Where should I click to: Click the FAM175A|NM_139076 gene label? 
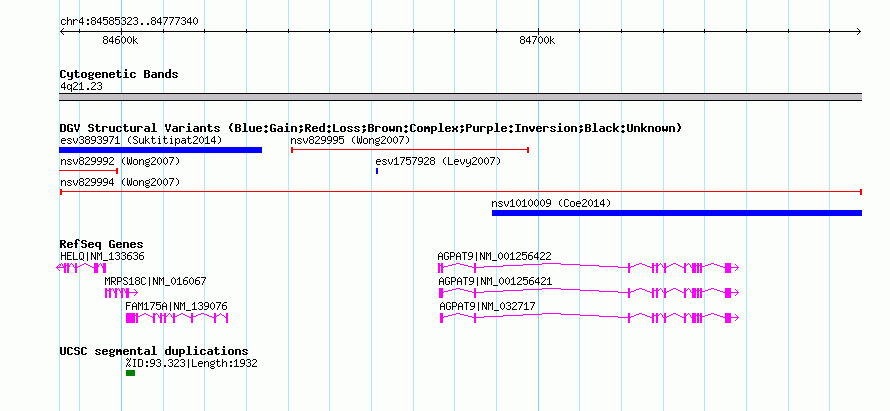(x=177, y=307)
